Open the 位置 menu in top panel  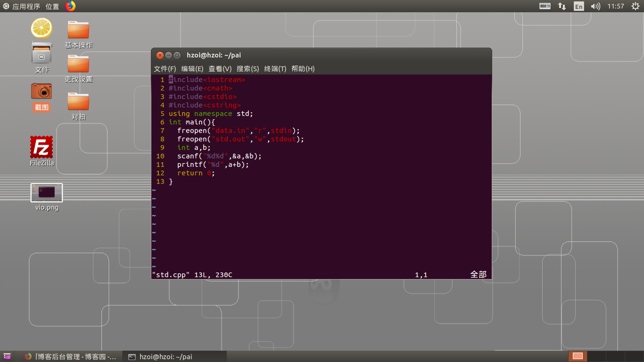(52, 7)
